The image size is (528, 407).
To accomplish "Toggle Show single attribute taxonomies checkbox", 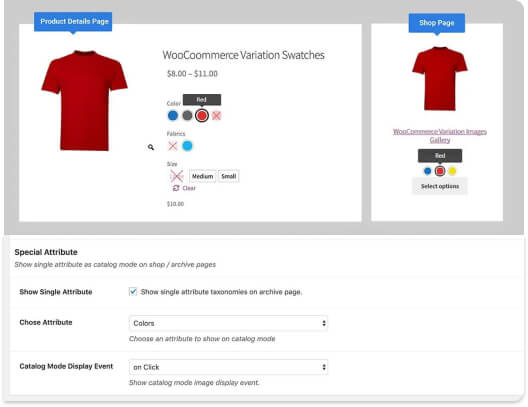I will tap(133, 292).
